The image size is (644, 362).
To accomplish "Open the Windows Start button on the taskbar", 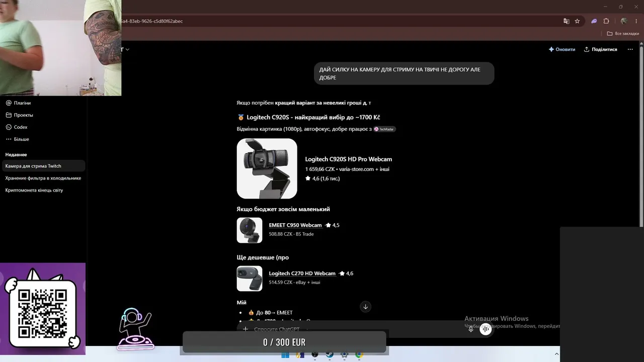I will click(285, 354).
